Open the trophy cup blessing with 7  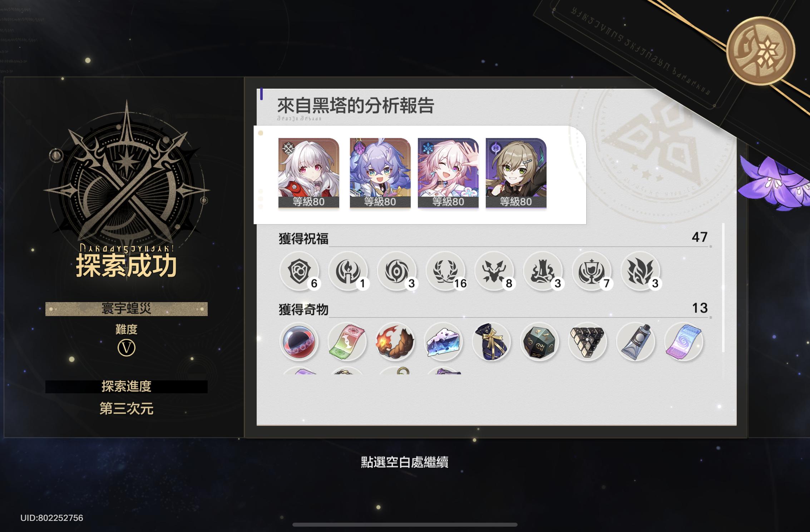pos(592,271)
